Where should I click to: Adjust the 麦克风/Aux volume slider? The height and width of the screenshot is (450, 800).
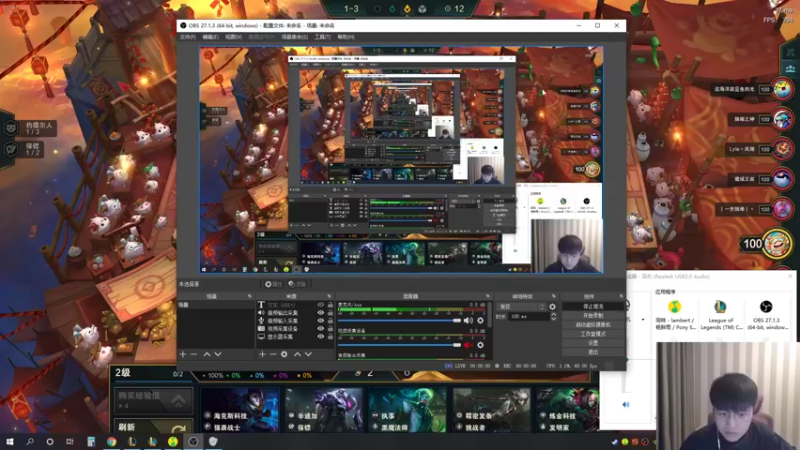tap(399, 320)
